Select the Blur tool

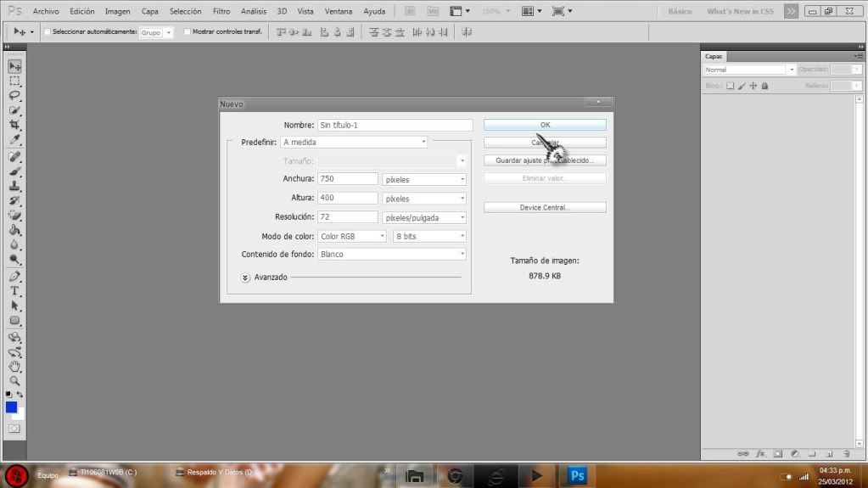[14, 244]
